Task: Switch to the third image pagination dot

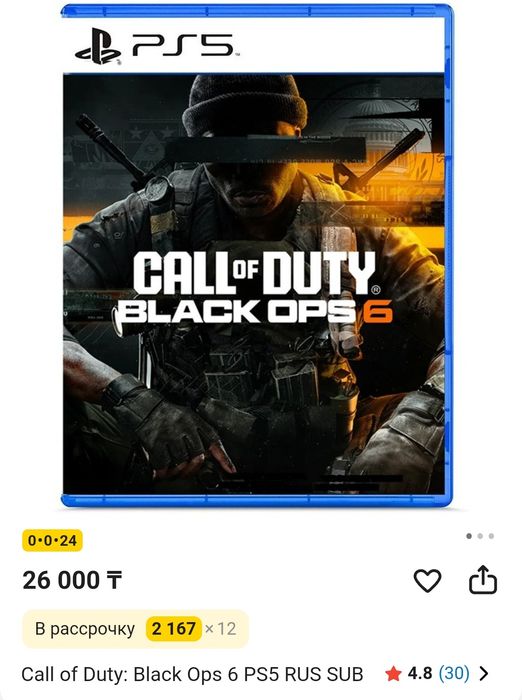Action: coord(491,536)
